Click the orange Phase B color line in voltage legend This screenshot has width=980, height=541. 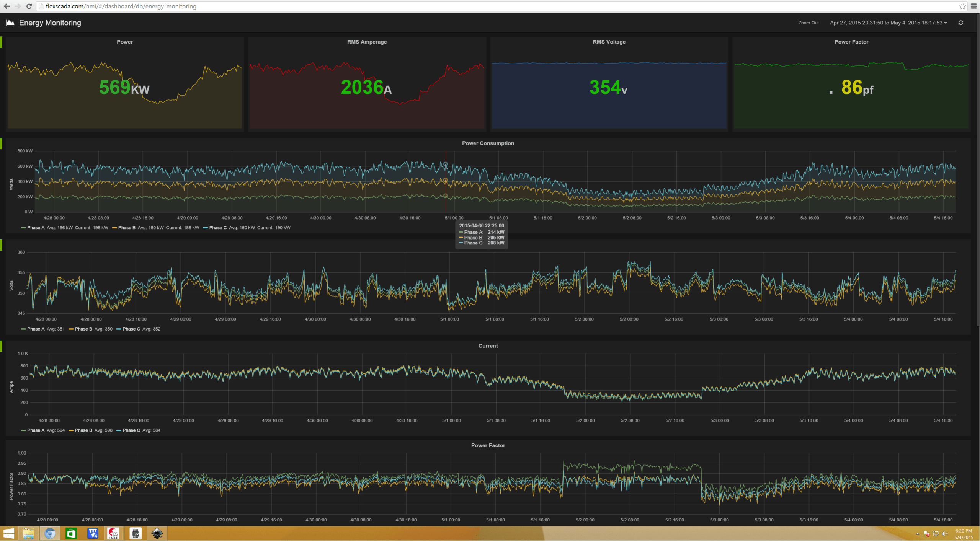(71, 329)
